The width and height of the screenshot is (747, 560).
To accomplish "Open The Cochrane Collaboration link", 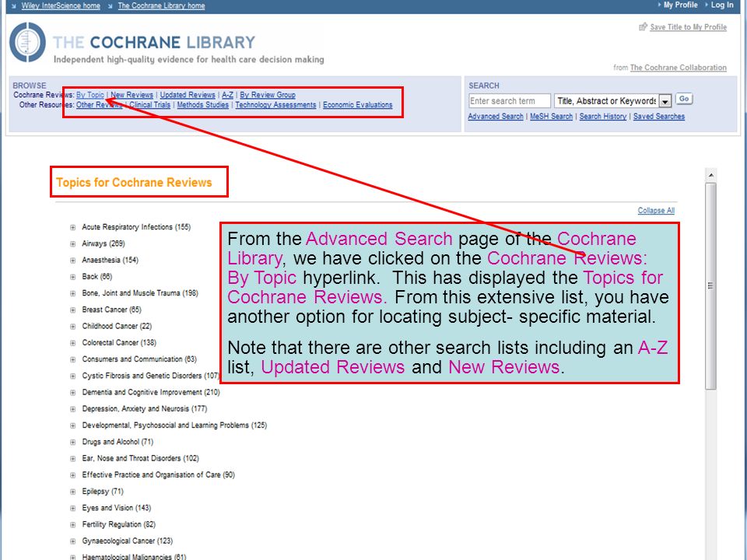I will coord(679,68).
